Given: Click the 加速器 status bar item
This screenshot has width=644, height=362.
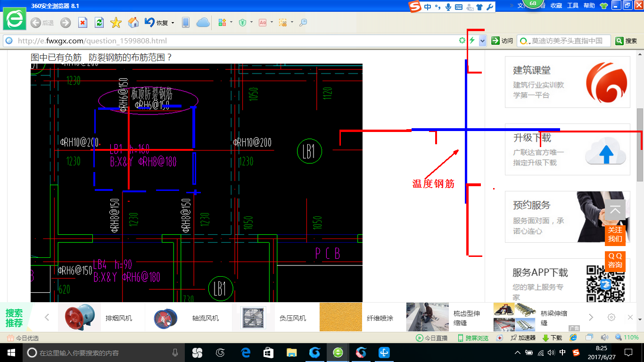Looking at the screenshot, I should coord(523,338).
